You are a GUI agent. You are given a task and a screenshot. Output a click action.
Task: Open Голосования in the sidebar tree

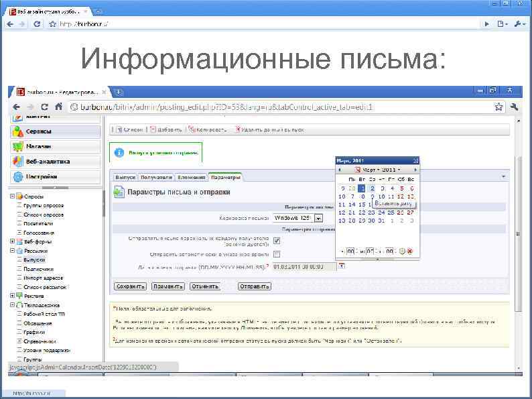pos(39,233)
